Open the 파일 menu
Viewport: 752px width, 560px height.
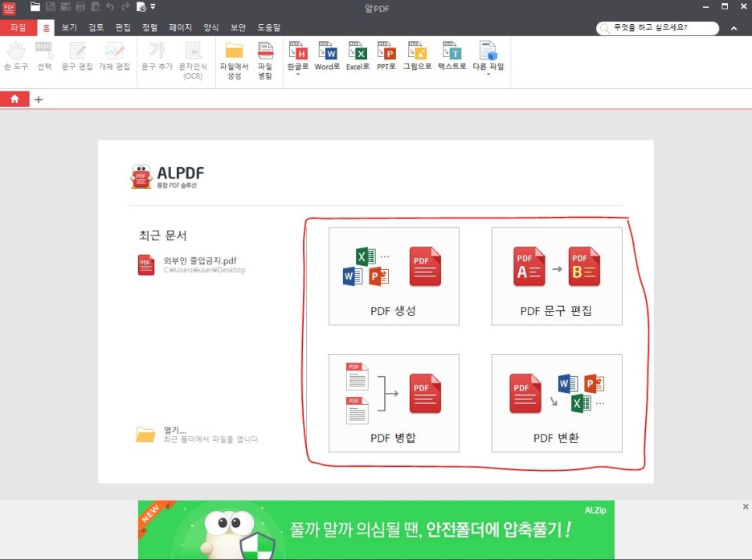click(x=18, y=28)
